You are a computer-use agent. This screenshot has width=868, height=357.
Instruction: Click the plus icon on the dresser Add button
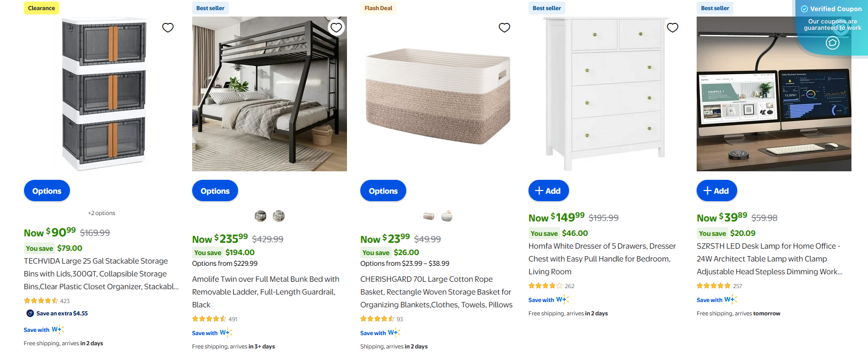click(539, 191)
